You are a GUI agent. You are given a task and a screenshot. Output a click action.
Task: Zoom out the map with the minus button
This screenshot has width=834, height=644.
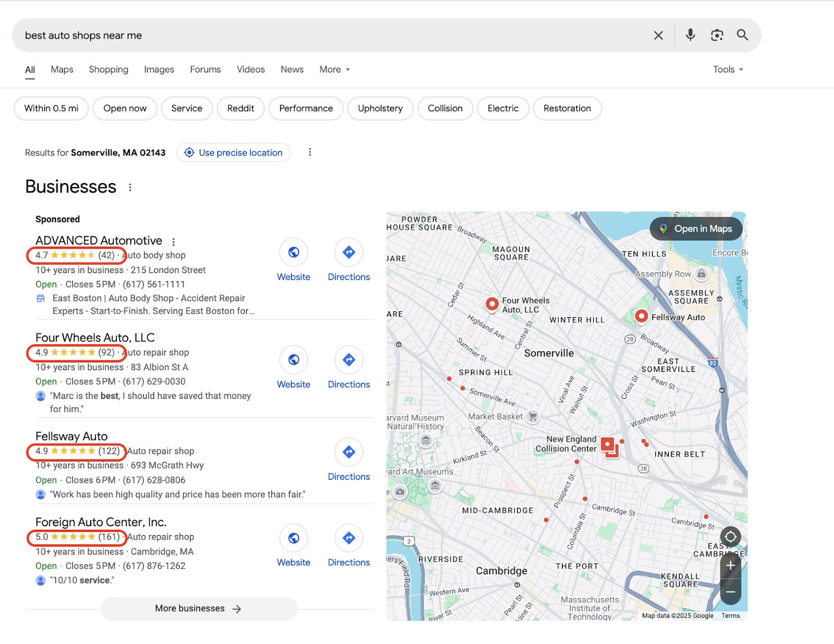click(730, 592)
